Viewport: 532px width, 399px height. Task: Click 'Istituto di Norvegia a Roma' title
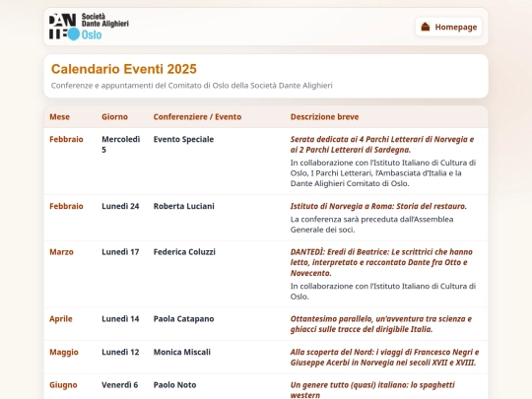[378, 206]
